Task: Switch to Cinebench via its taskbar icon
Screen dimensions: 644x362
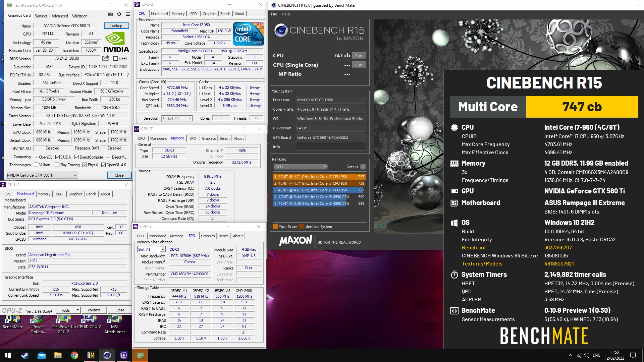Action: click(107, 355)
